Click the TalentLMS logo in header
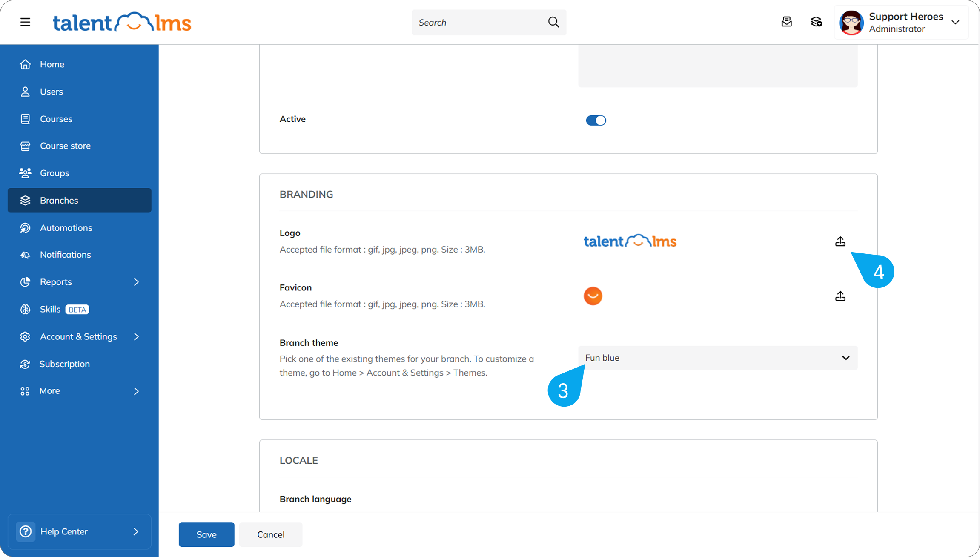 click(122, 22)
